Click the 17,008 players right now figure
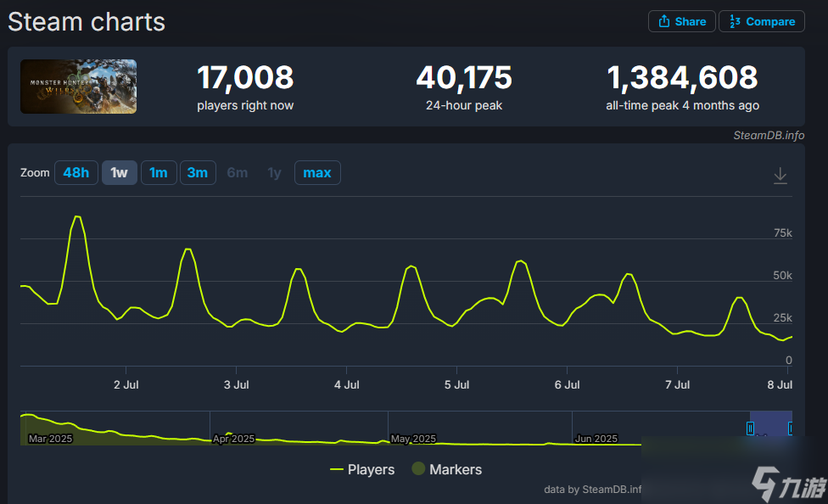 [245, 77]
